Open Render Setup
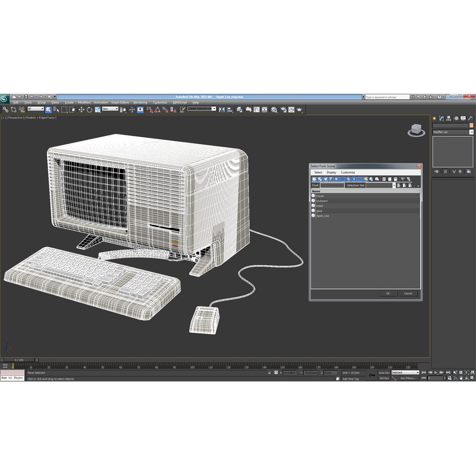The width and height of the screenshot is (476, 476). [283, 110]
